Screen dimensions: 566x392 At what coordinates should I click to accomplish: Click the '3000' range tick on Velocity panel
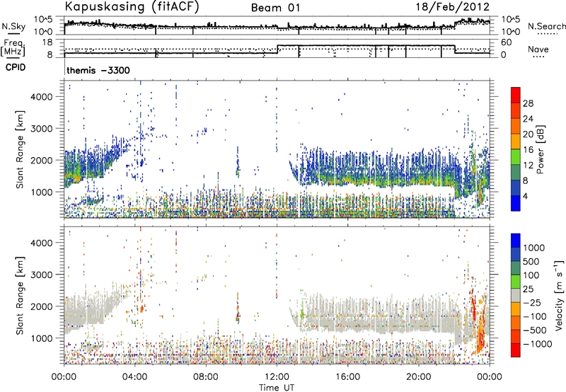pos(41,275)
